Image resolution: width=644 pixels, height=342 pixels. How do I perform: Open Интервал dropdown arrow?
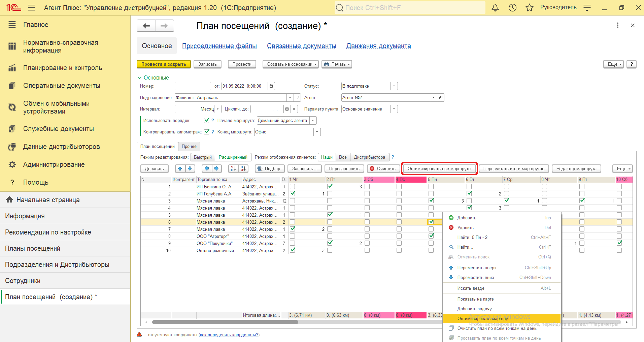(x=218, y=109)
